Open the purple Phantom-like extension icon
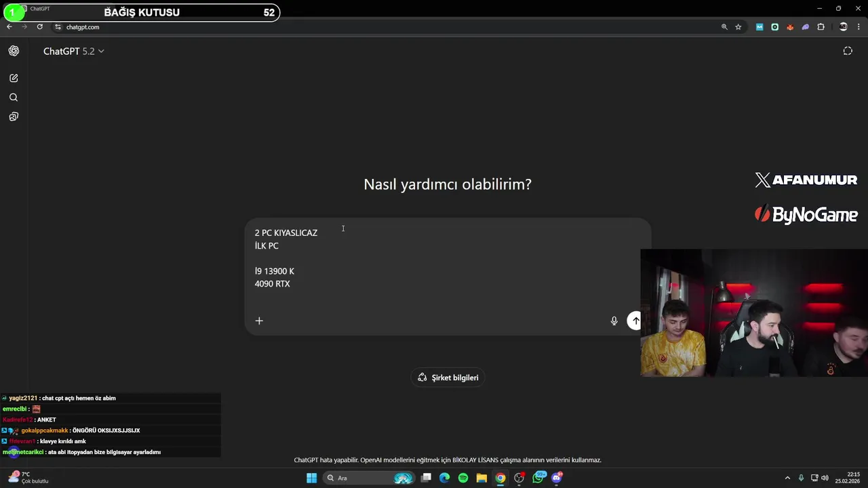 tap(806, 27)
